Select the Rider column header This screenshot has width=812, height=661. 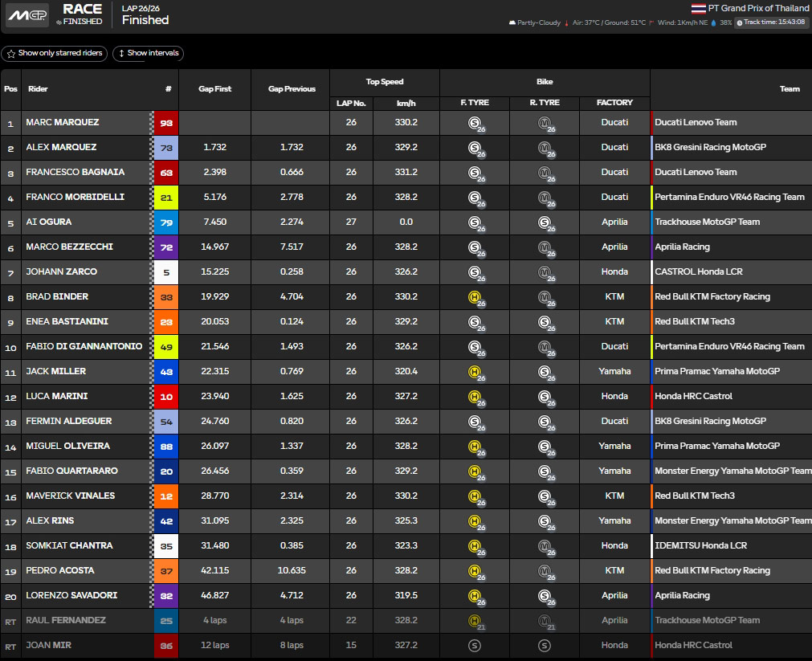(39, 89)
